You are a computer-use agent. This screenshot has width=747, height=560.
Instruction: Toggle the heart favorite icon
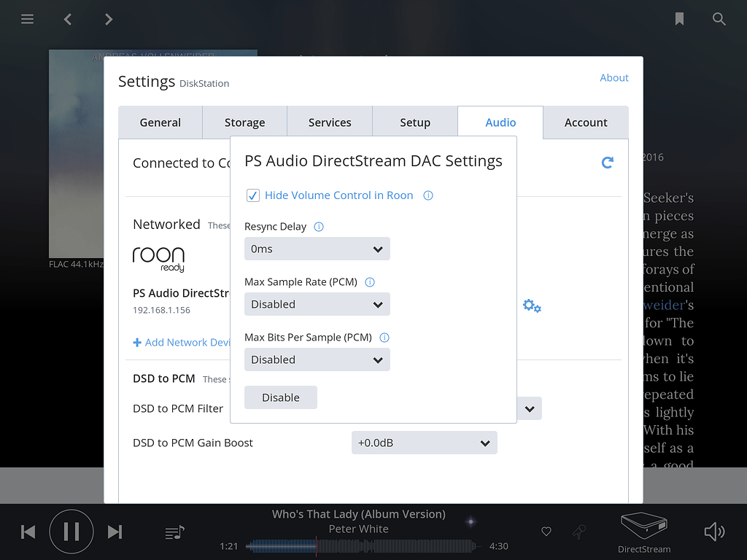point(546,532)
